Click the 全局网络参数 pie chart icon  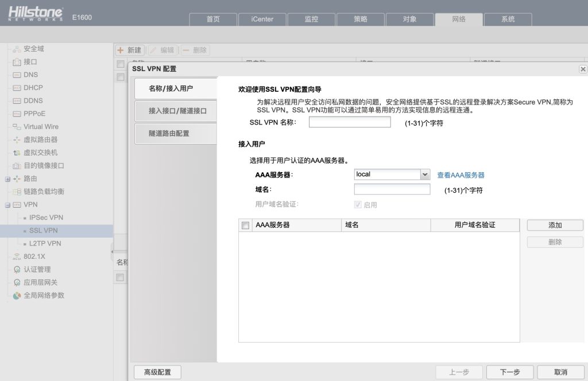pos(17,296)
